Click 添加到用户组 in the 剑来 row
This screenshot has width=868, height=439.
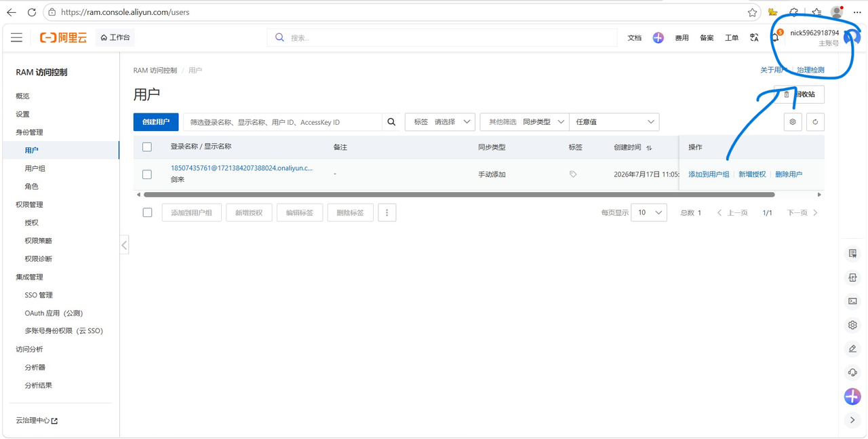tap(709, 174)
